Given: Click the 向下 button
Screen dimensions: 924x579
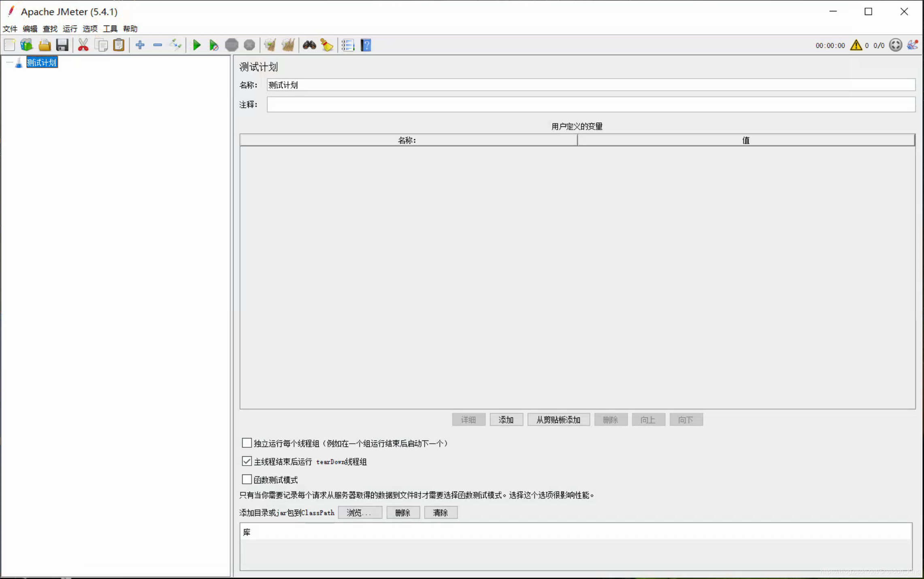Looking at the screenshot, I should (x=686, y=420).
